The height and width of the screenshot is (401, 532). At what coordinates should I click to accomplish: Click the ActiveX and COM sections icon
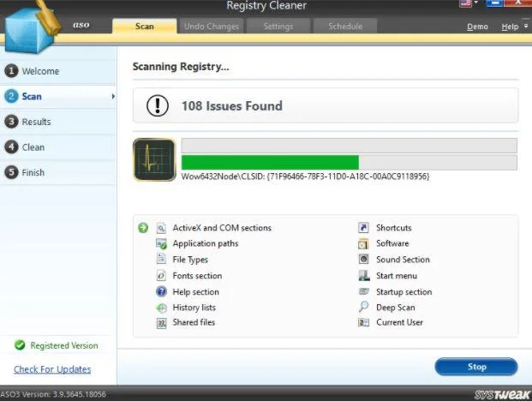[161, 228]
